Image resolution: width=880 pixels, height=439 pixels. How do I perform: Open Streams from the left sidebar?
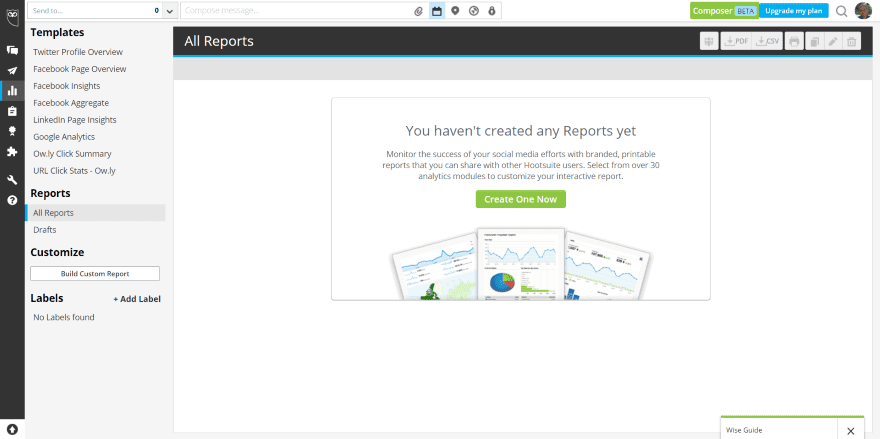[12, 50]
